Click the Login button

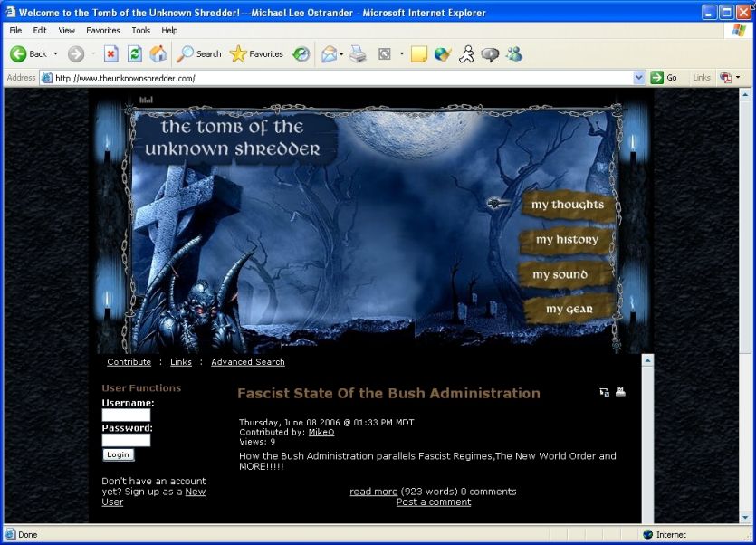(118, 454)
